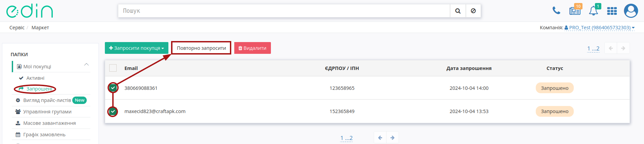Open Масове завантаження menu item
The image size is (644, 144).
[x=49, y=123]
